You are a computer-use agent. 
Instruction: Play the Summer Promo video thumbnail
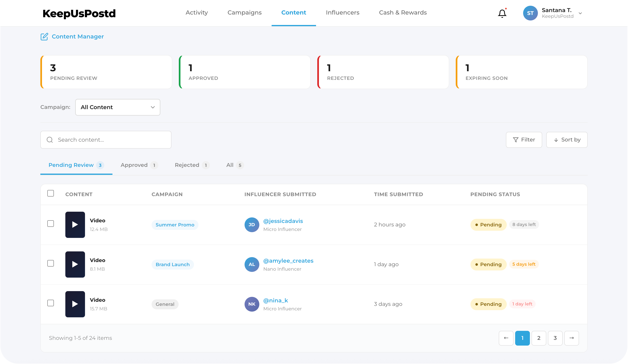[x=75, y=224]
